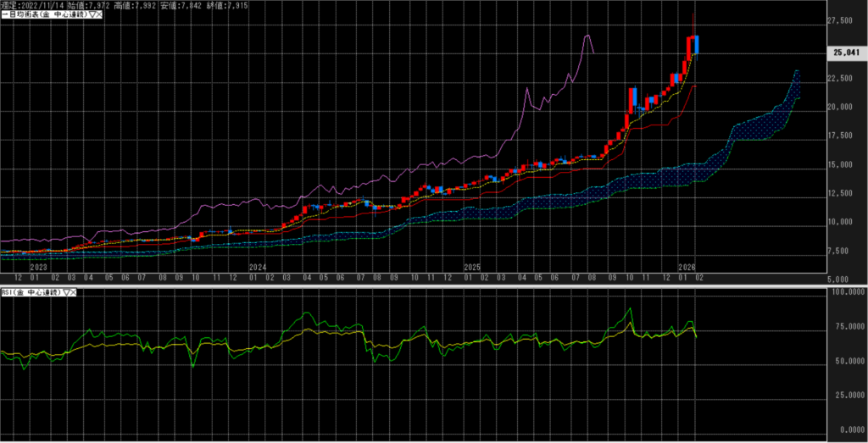The height and width of the screenshot is (443, 868).
Task: Click the RSI(金 中心連続) indicator label
Action: point(30,292)
